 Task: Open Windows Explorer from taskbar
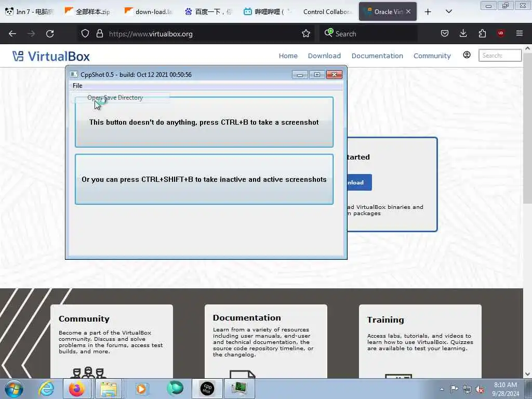108,389
